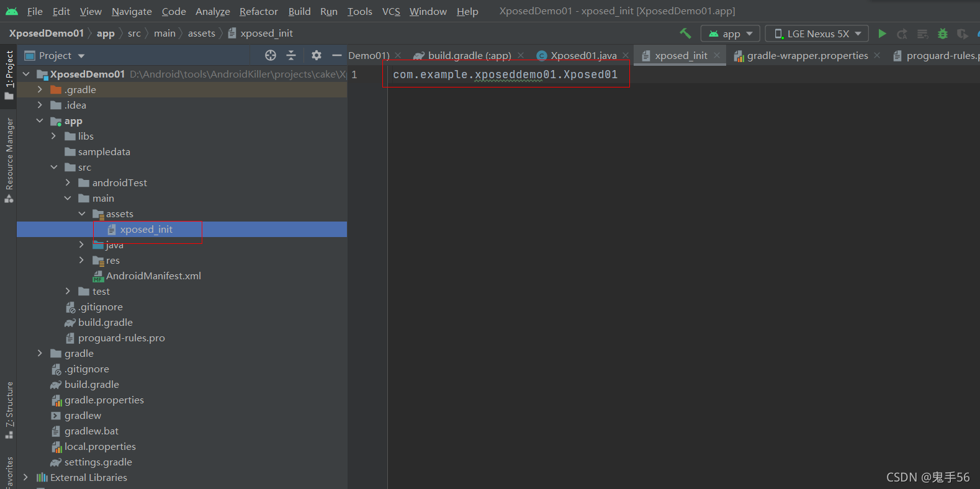Open the Resource Manager side panel

[9, 160]
